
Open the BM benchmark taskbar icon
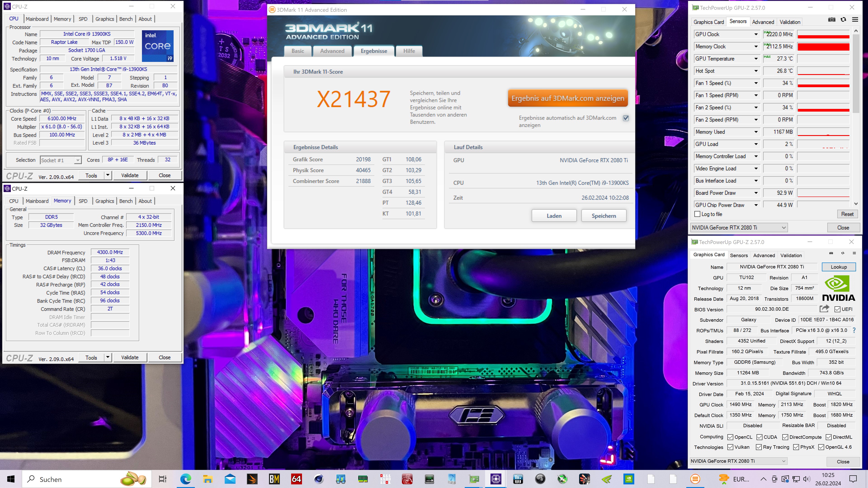pos(274,479)
